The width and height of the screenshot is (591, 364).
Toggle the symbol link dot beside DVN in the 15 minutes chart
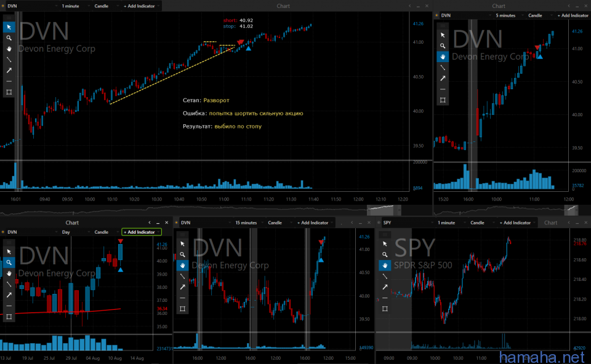click(x=177, y=223)
